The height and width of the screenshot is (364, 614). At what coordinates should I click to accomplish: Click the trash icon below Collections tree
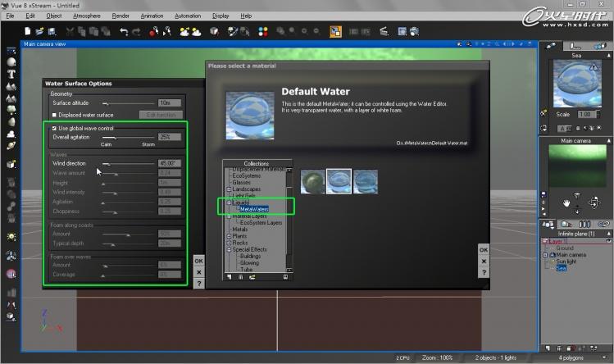pyautogui.click(x=240, y=277)
